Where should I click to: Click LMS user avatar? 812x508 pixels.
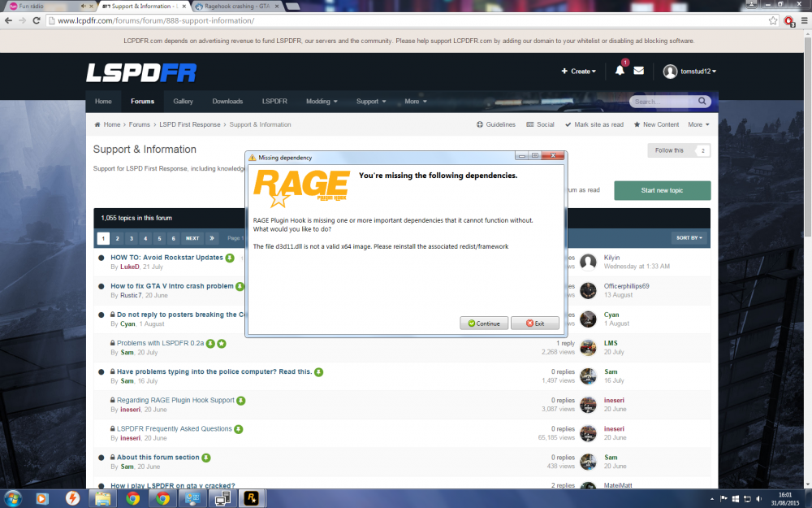(588, 347)
